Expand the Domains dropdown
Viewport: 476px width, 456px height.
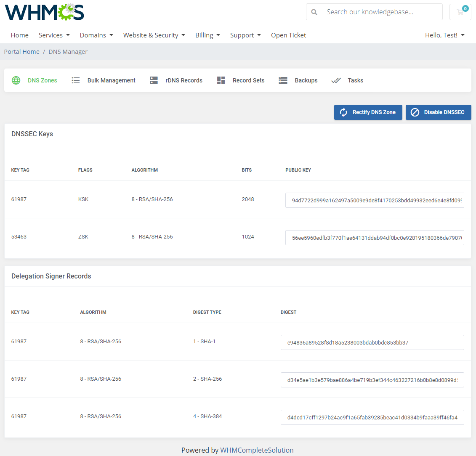point(96,35)
